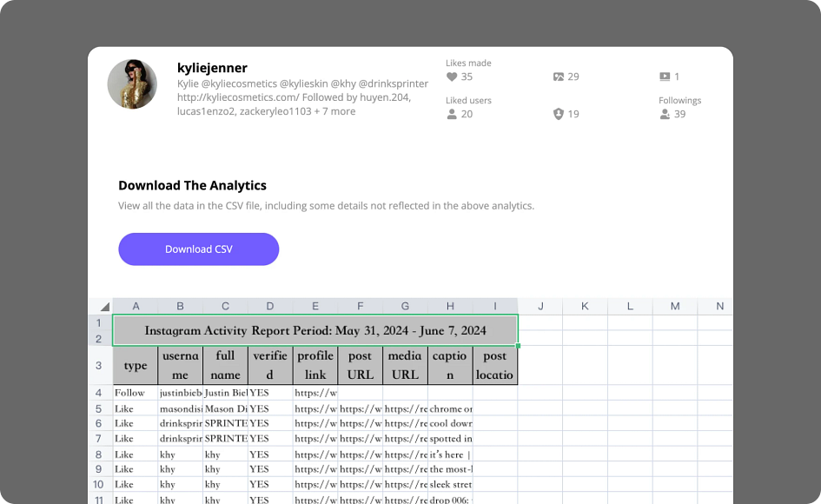Viewport: 821px width, 504px height.
Task: Click the followings person icon next to 39
Action: coord(665,114)
